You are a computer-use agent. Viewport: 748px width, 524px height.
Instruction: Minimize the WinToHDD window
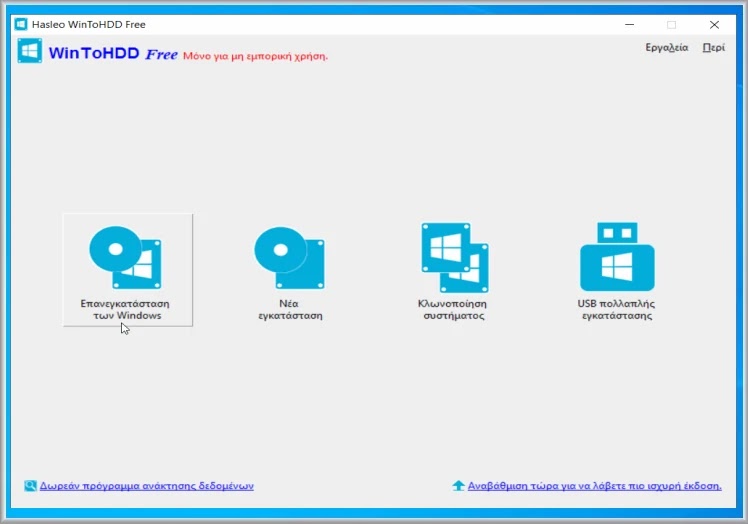click(630, 24)
